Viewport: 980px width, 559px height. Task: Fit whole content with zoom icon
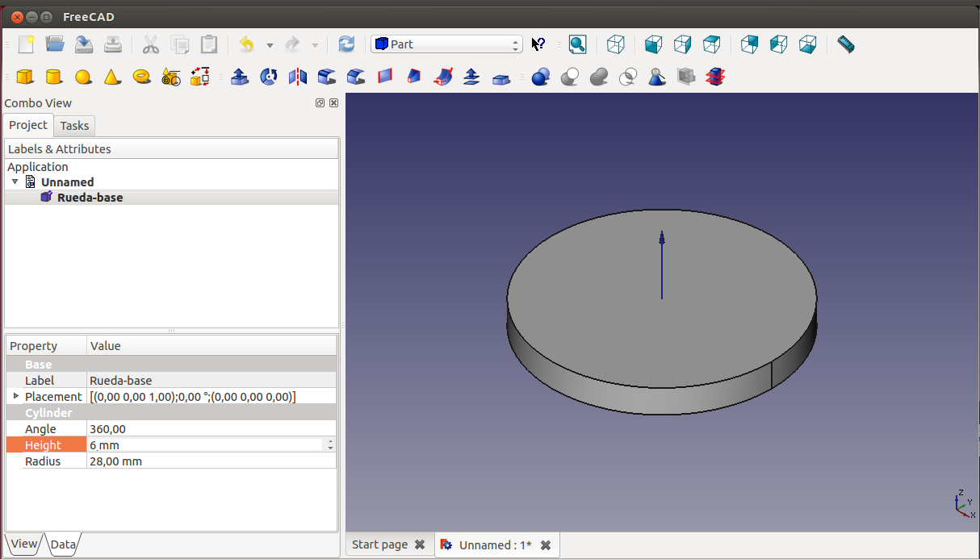coord(577,44)
